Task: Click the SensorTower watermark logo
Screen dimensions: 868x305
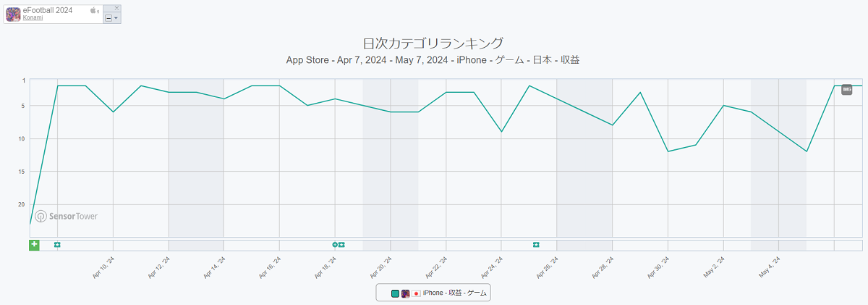Action: point(67,216)
